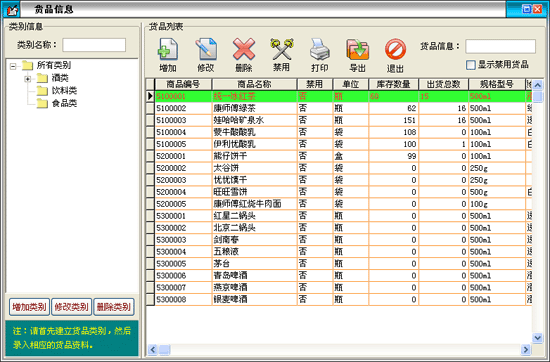Click the 增加 add goods icon
Image resolution: width=550 pixels, height=362 pixels.
[168, 49]
